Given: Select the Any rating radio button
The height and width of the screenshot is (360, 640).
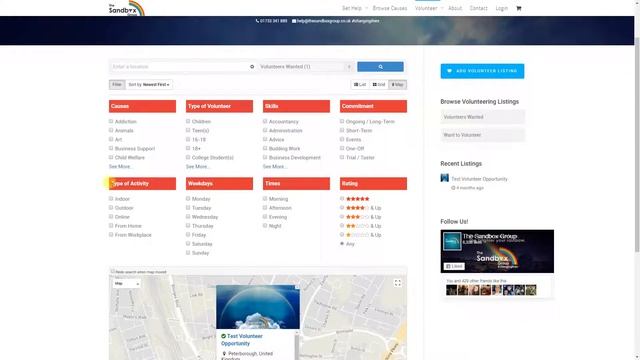Looking at the screenshot, I should 342,244.
